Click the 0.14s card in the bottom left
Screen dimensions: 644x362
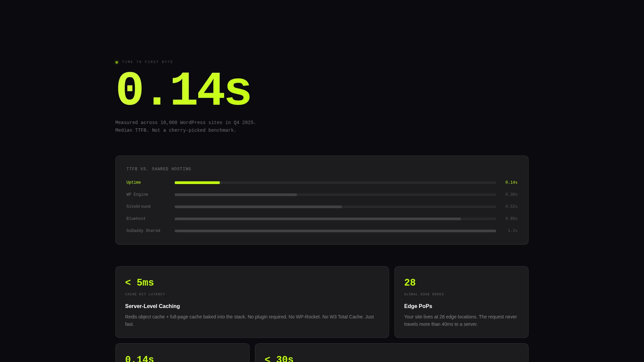[x=140, y=358]
